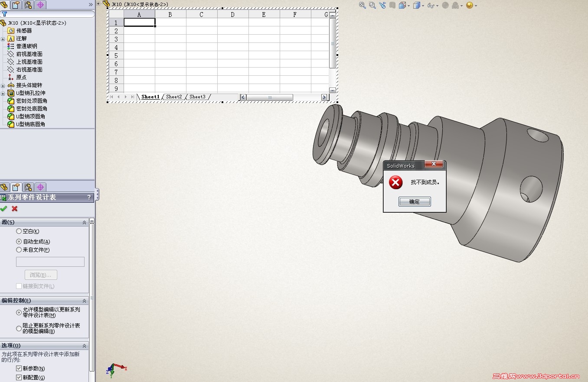Click the Zoom to Fit icon
The image size is (588, 382).
coord(363,5)
